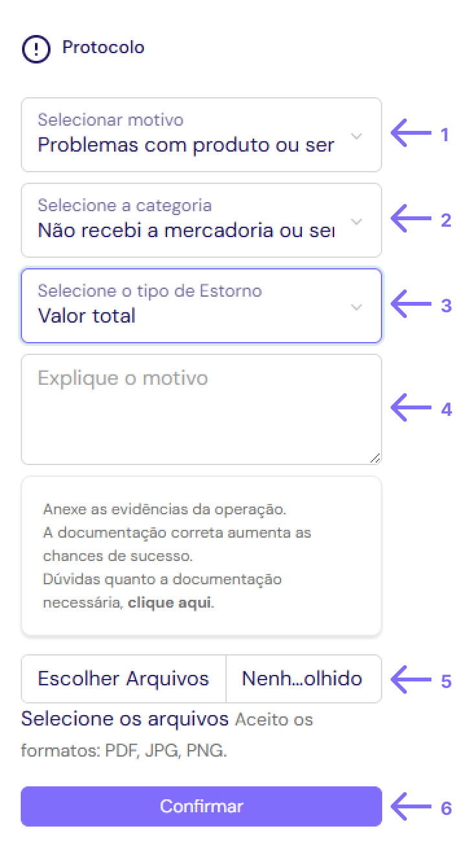Click the chevron beside Valor total
Image resolution: width=469 pixels, height=868 pixels.
tap(356, 307)
